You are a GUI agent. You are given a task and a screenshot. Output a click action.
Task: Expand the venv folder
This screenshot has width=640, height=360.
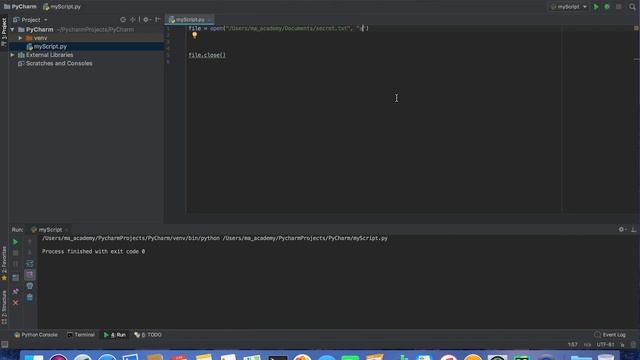click(20, 38)
